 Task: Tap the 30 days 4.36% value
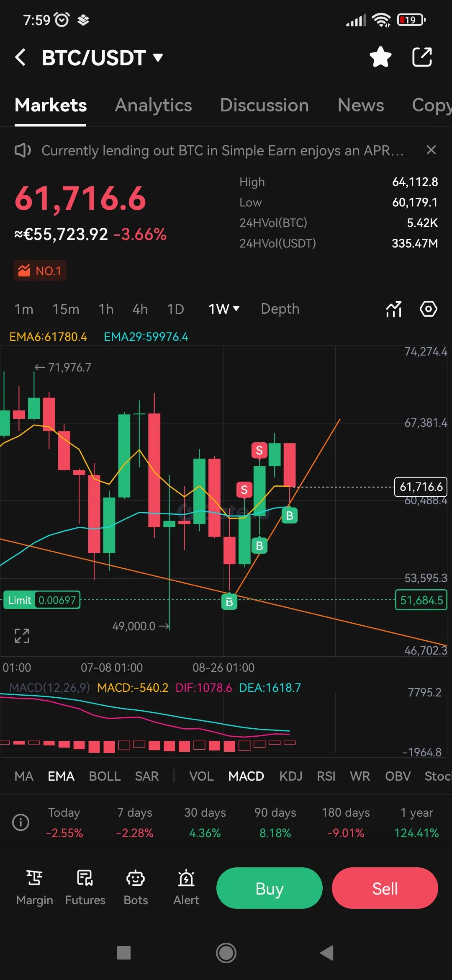[x=205, y=833]
